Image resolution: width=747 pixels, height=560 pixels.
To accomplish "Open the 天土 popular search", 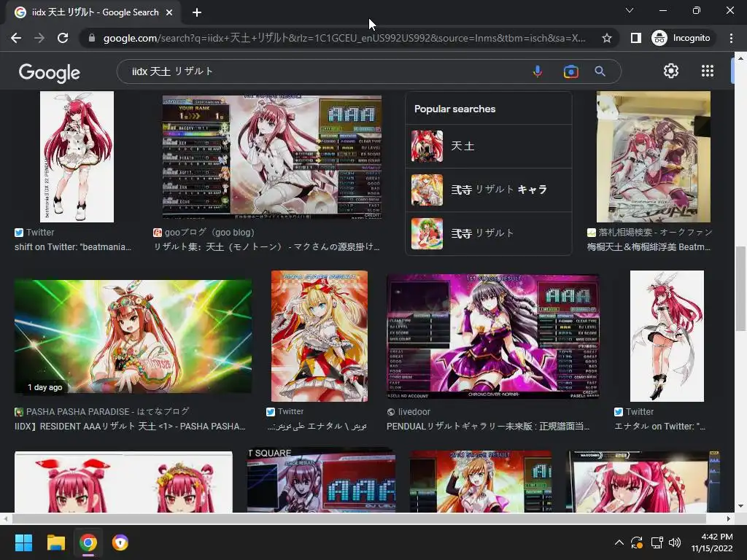I will pos(488,146).
